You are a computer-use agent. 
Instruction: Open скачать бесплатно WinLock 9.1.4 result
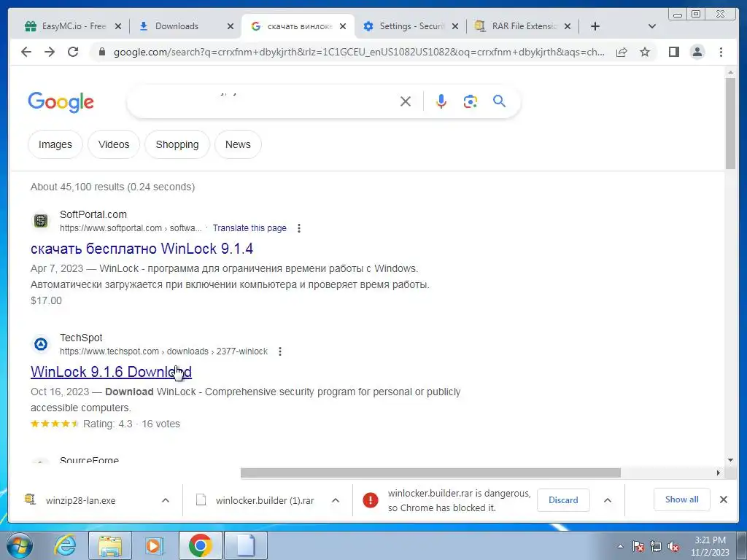[142, 249]
